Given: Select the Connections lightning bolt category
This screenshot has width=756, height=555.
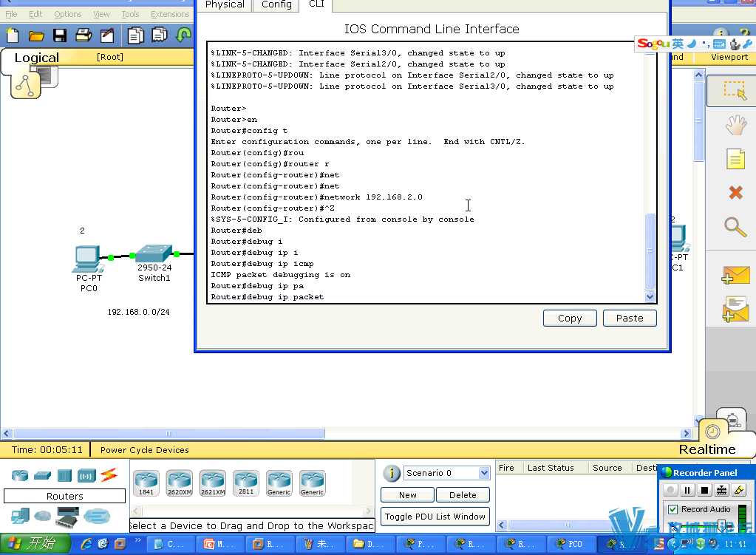Looking at the screenshot, I should [x=109, y=474].
